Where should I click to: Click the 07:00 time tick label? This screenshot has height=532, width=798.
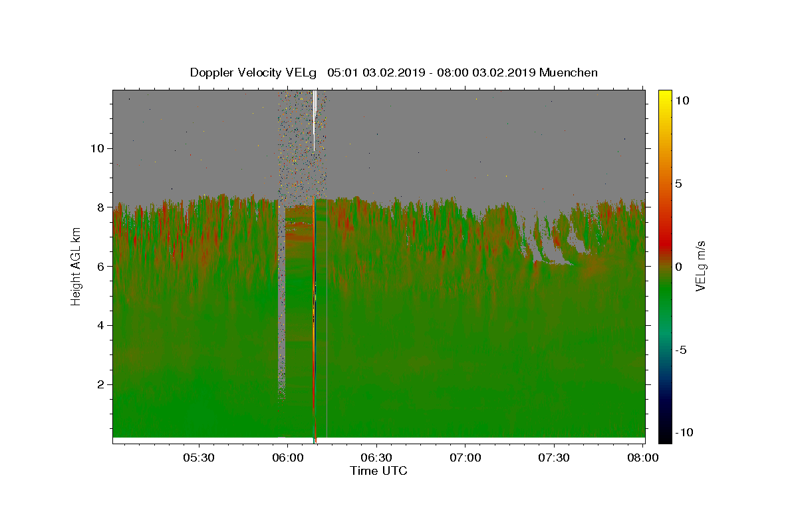click(465, 458)
